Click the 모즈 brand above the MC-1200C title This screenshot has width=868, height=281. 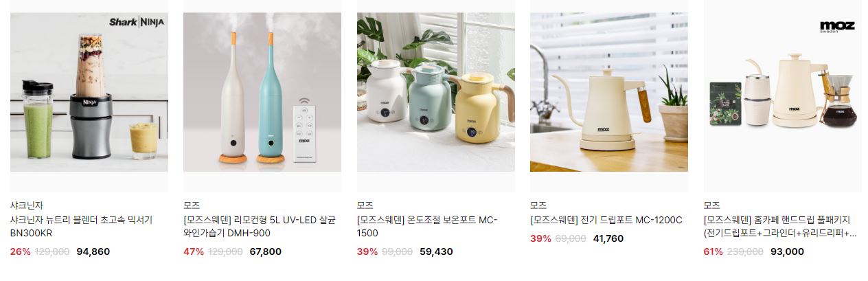pyautogui.click(x=538, y=205)
